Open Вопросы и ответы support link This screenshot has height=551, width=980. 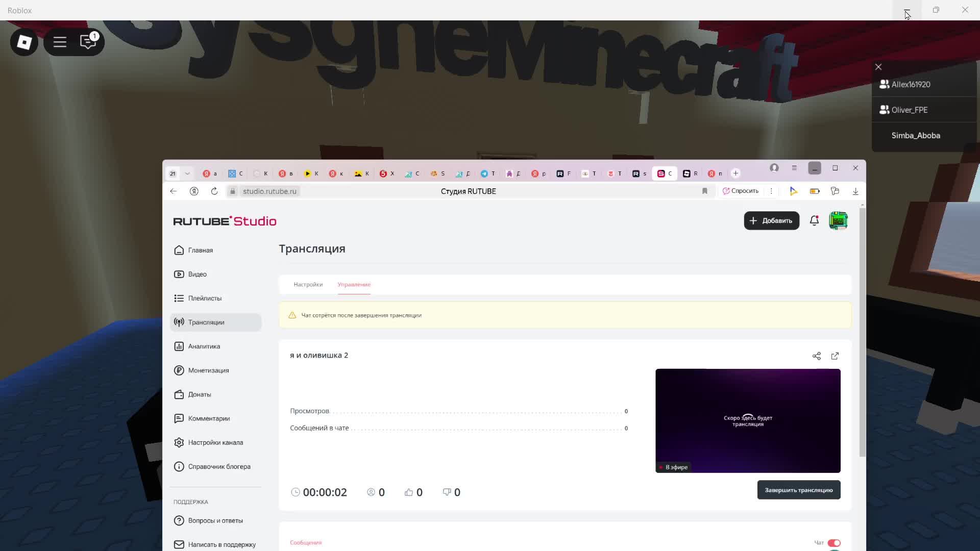click(x=215, y=520)
